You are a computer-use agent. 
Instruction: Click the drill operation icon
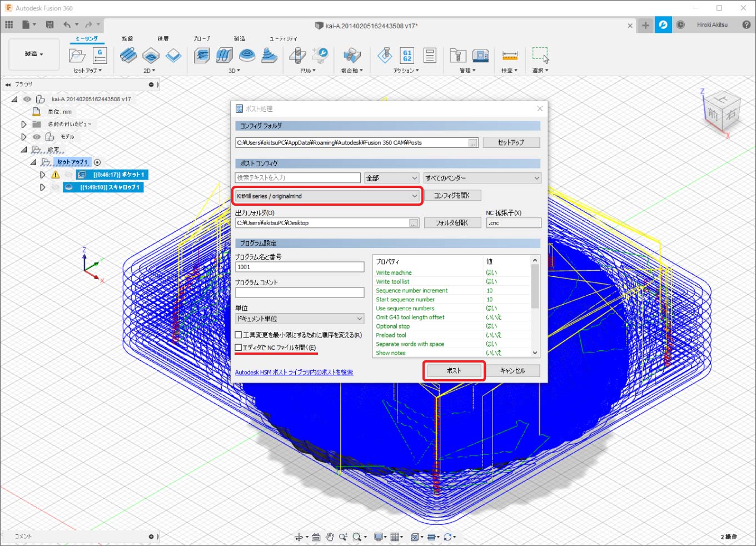point(297,56)
